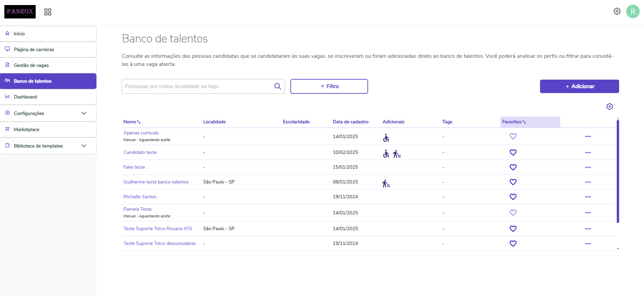Viewport: 644px width, 296px height.
Task: Click the Escolaridade column header
Action: (x=296, y=122)
